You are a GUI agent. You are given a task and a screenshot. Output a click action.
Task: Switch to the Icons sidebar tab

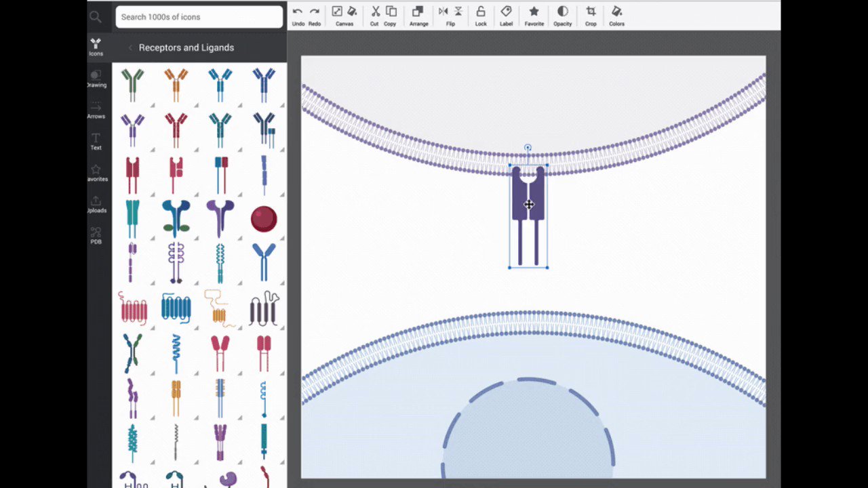pyautogui.click(x=96, y=47)
